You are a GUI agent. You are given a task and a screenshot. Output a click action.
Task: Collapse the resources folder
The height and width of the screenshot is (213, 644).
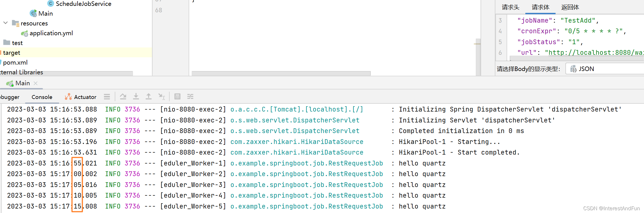tap(5, 23)
